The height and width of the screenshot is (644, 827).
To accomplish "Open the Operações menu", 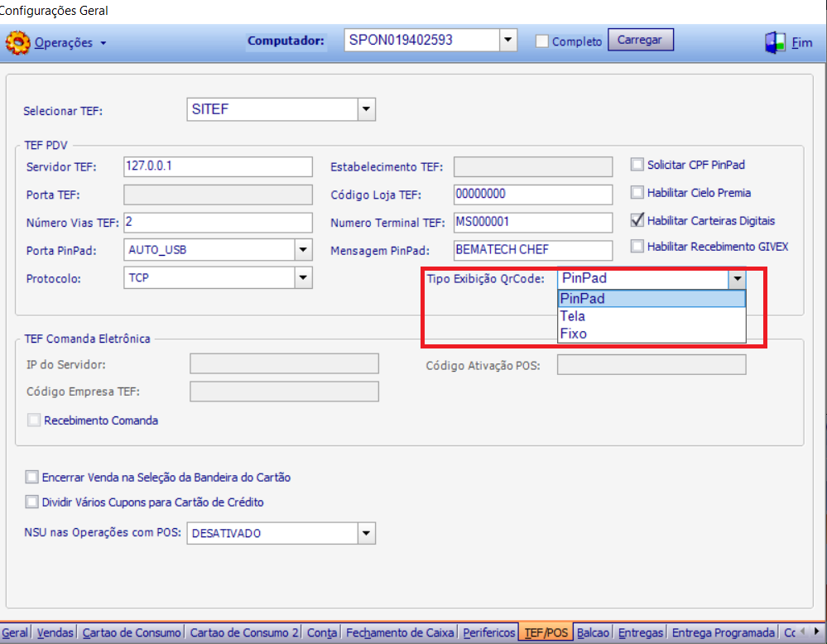I will pos(63,43).
